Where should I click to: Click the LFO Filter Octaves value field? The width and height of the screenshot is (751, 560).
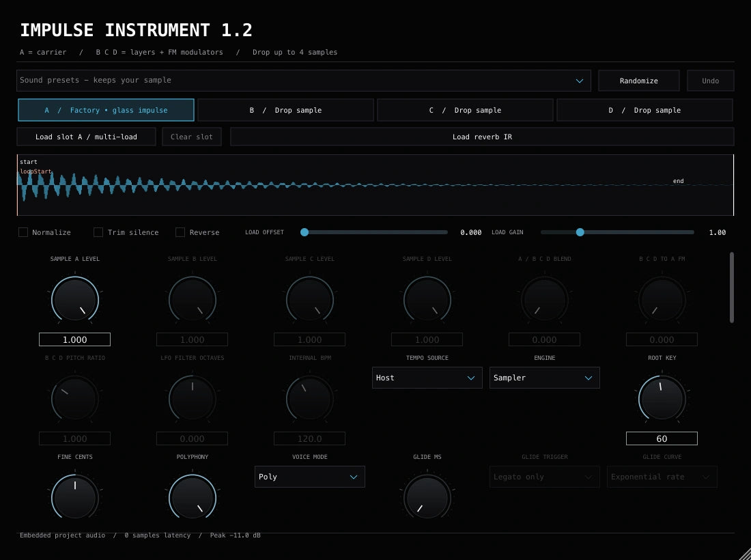pyautogui.click(x=192, y=439)
